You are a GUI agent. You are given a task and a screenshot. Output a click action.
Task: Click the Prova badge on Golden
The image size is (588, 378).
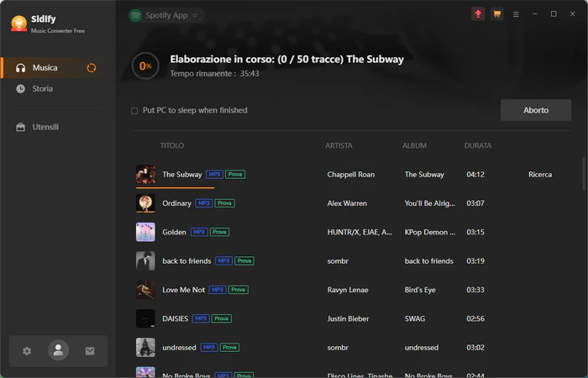click(219, 232)
